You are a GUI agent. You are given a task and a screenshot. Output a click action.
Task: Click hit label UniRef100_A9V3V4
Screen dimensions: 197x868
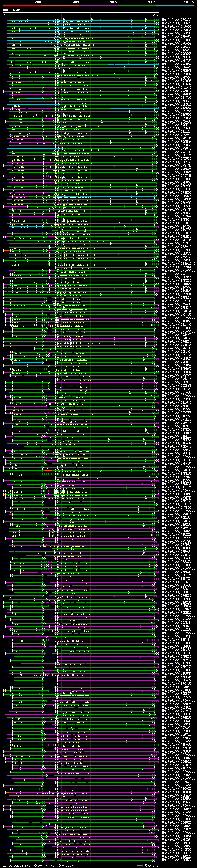pos(177,728)
